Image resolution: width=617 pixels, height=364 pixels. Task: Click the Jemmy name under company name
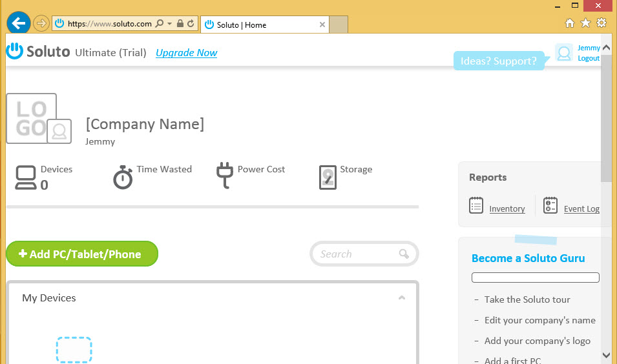[x=100, y=141]
